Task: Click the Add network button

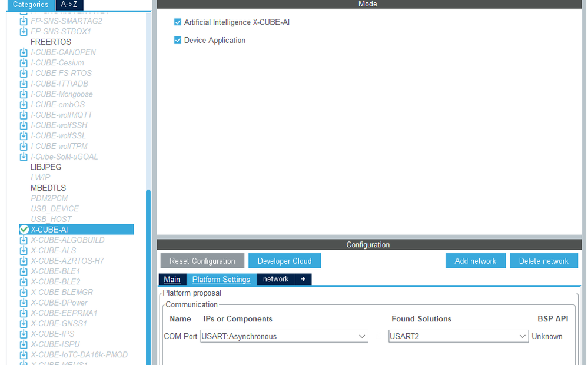Action: coord(476,261)
